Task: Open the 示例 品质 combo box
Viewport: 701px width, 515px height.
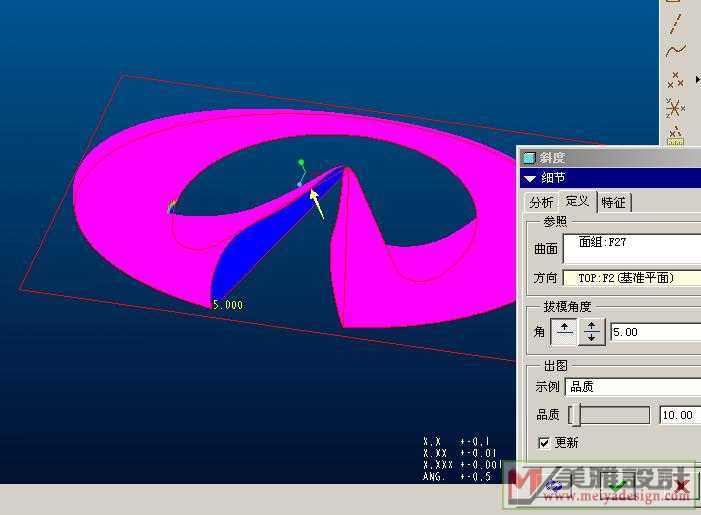Action: pos(633,387)
